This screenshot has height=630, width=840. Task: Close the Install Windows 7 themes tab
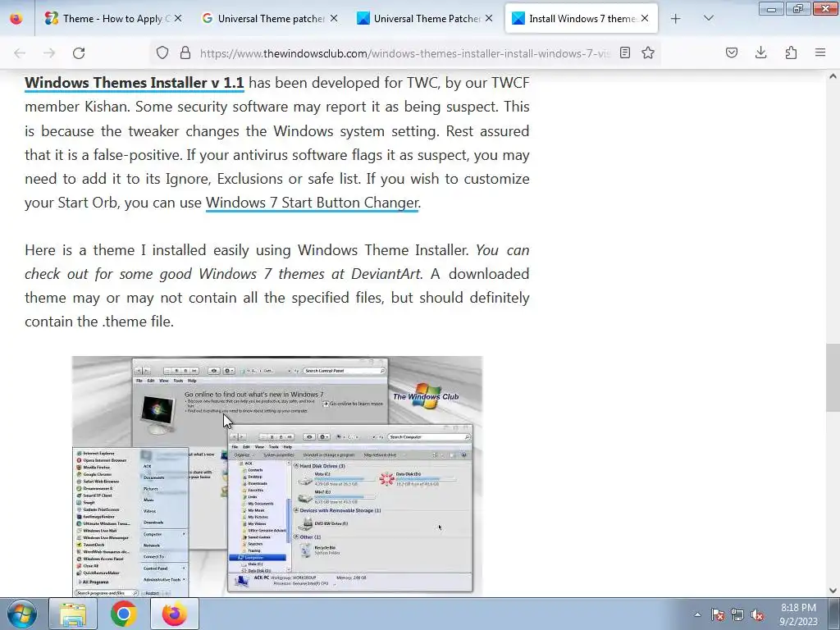pyautogui.click(x=645, y=18)
